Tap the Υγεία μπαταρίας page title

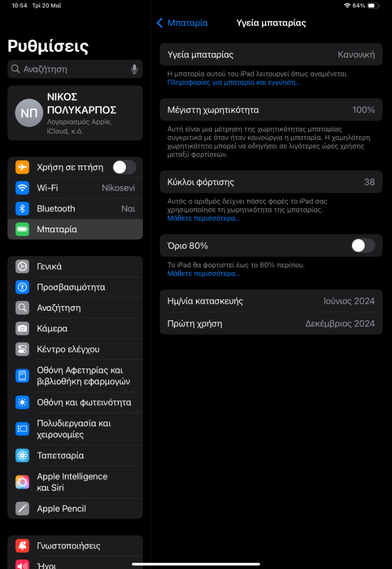(271, 23)
